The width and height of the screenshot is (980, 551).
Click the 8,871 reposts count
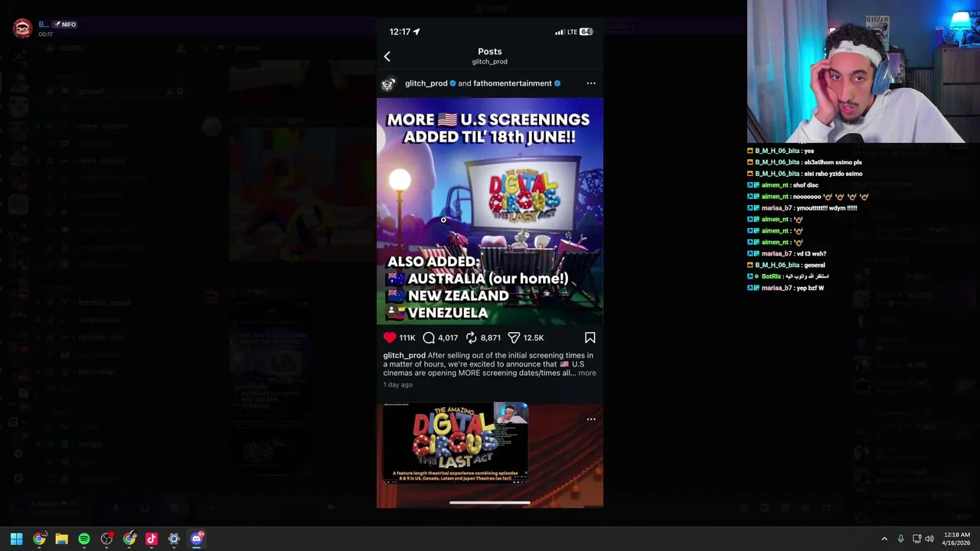tap(491, 337)
